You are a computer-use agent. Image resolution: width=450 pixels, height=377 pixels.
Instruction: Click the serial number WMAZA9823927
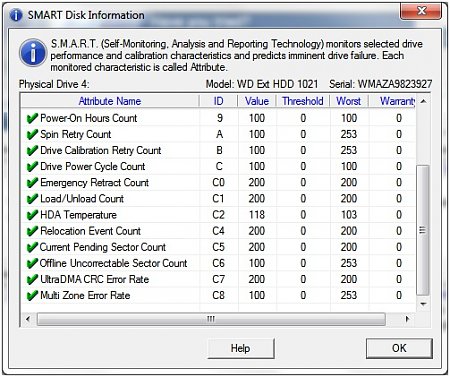coord(395,84)
